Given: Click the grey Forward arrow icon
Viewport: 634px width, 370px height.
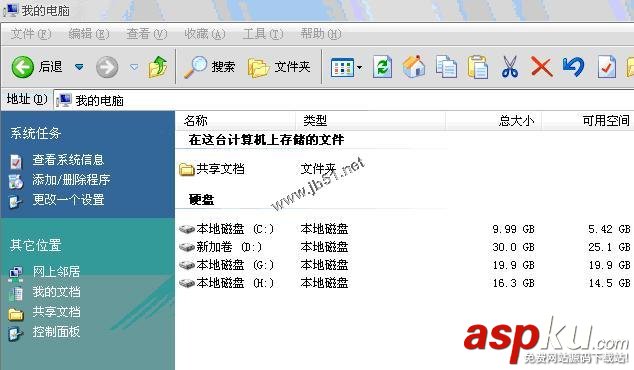Looking at the screenshot, I should [107, 67].
